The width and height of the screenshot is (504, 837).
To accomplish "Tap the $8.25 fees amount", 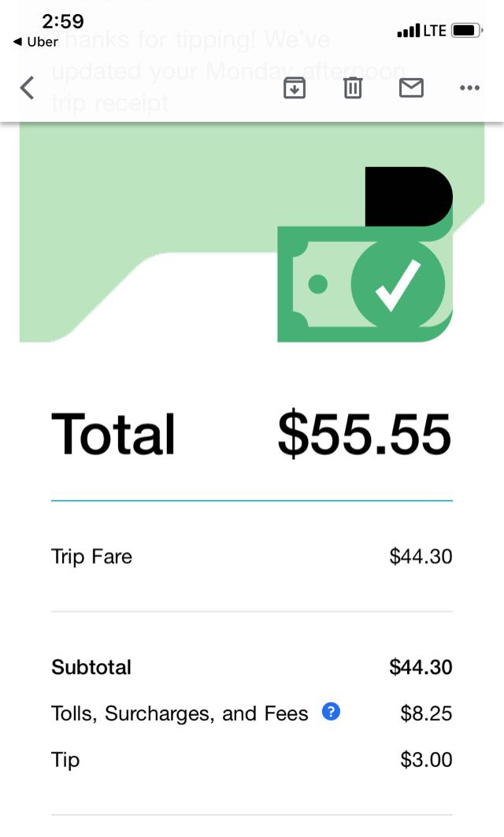I will point(426,713).
